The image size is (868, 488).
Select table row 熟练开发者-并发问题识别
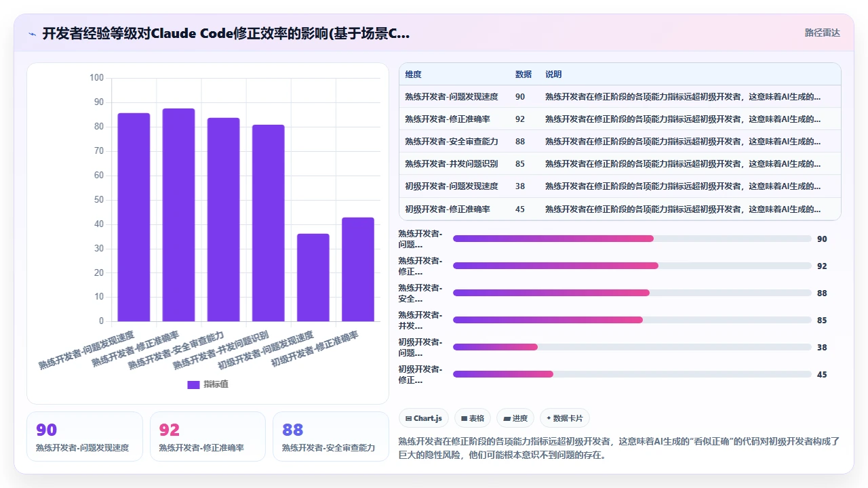[x=620, y=164]
